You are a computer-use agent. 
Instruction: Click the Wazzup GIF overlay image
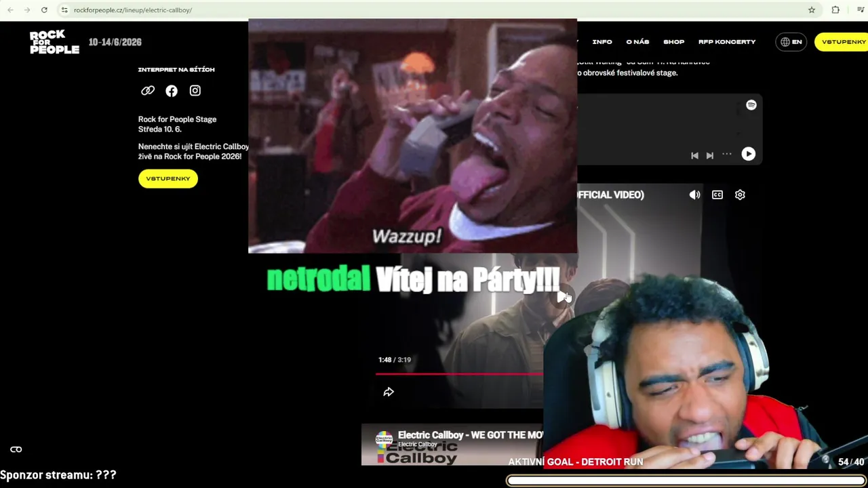click(412, 136)
